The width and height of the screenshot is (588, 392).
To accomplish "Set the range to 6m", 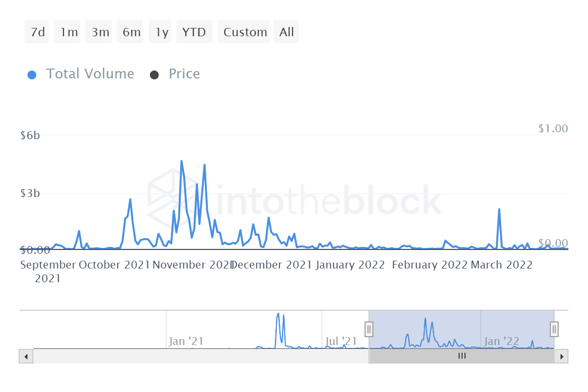I will click(x=131, y=32).
